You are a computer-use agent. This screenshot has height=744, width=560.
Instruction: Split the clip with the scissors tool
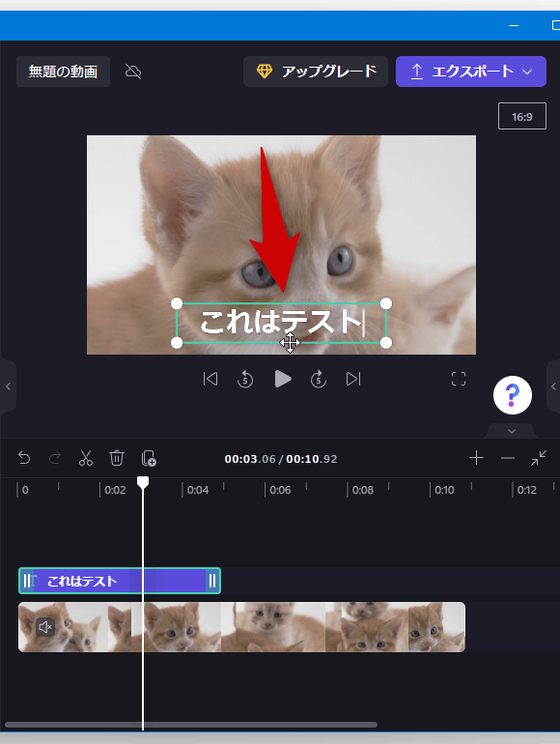tap(86, 458)
